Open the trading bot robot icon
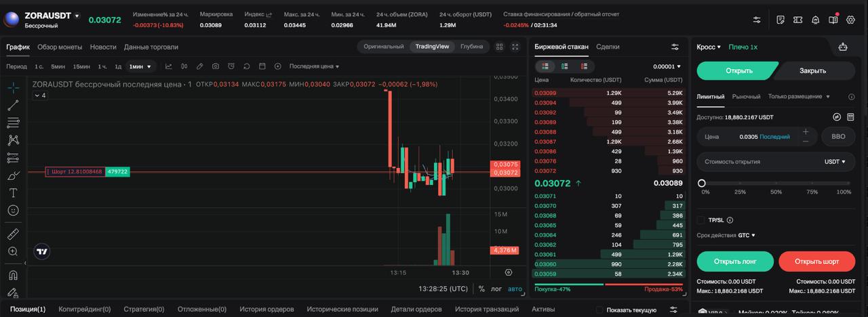 [843, 47]
